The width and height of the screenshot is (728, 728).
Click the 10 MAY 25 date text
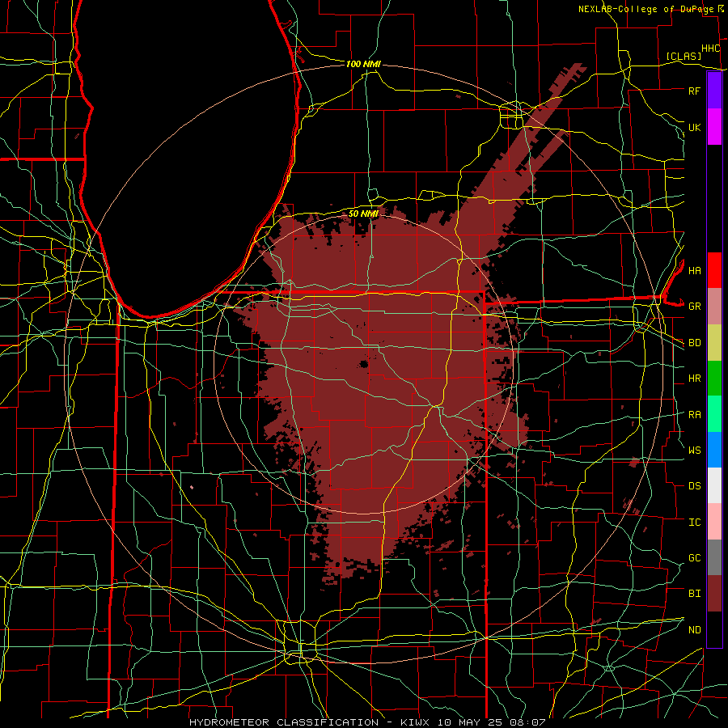[468, 722]
